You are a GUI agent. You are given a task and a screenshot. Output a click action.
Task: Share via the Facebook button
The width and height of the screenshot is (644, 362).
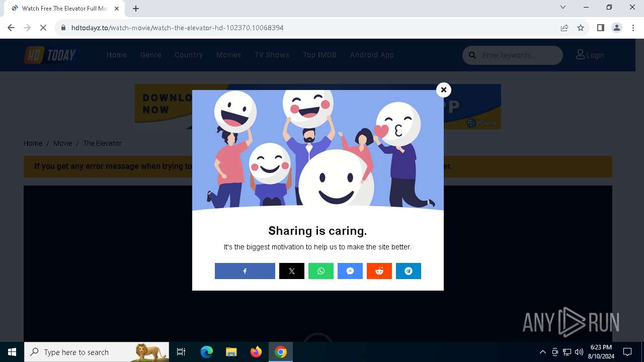[245, 271]
